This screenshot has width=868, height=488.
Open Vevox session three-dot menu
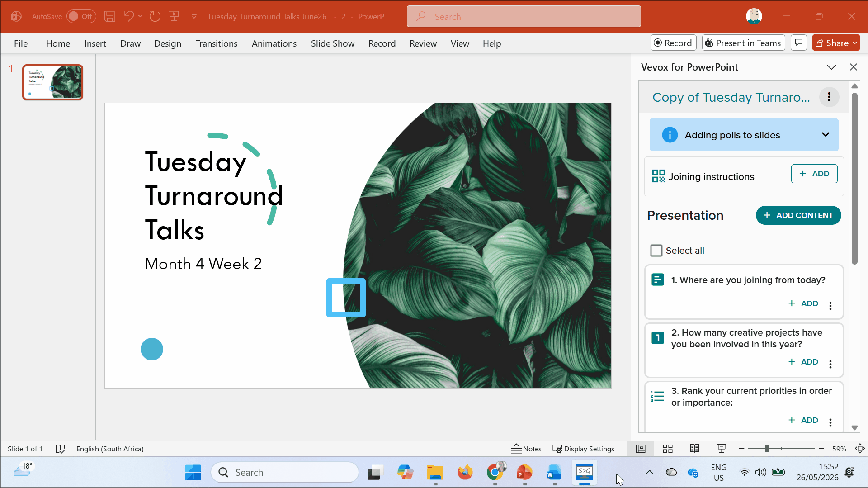coord(829,97)
